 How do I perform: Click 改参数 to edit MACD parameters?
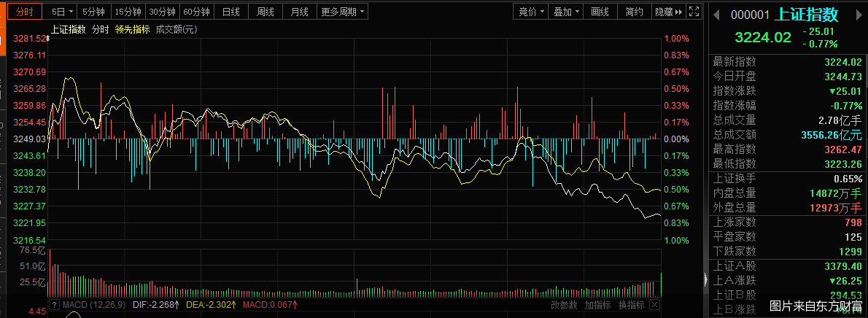564,304
